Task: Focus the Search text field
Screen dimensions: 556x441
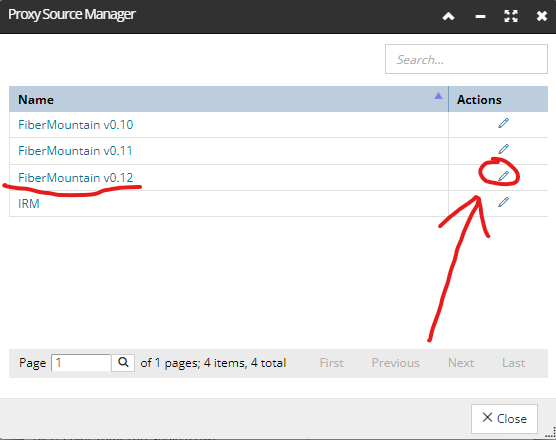Action: (x=466, y=59)
